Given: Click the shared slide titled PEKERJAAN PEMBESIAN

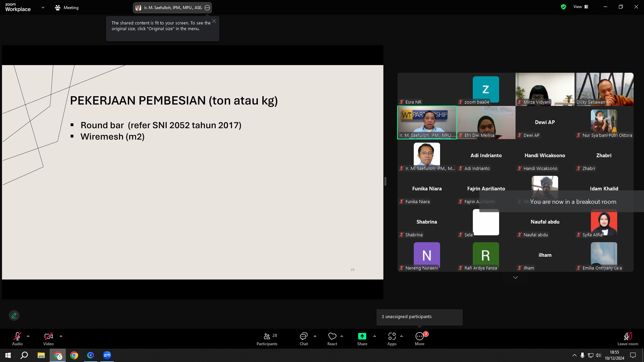Looking at the screenshot, I should click(x=193, y=172).
